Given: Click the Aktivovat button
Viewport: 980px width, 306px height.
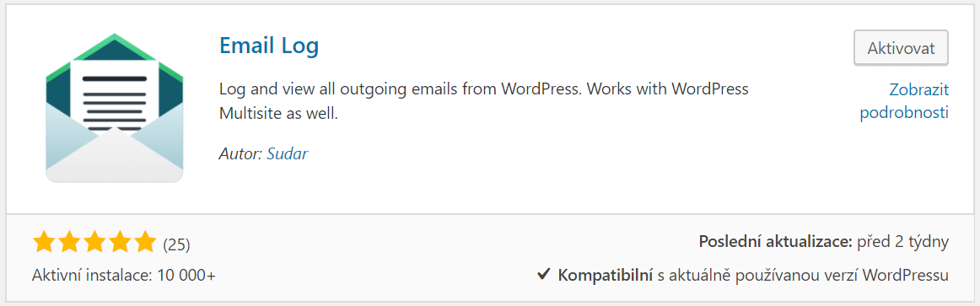Looking at the screenshot, I should point(901,47).
